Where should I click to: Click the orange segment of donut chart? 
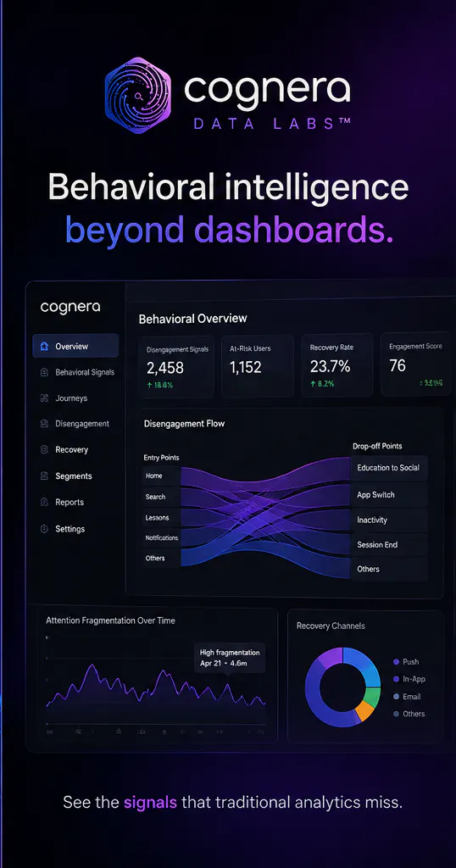coord(364,711)
